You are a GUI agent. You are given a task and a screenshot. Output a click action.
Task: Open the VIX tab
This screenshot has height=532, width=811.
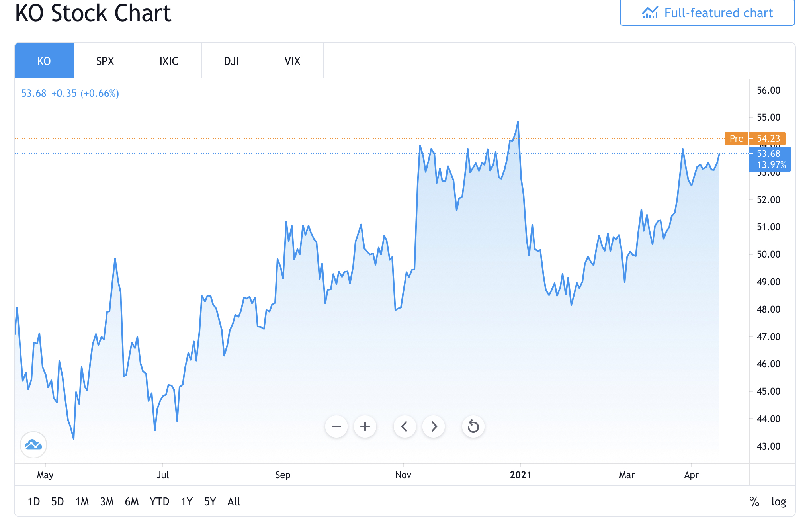tap(292, 61)
